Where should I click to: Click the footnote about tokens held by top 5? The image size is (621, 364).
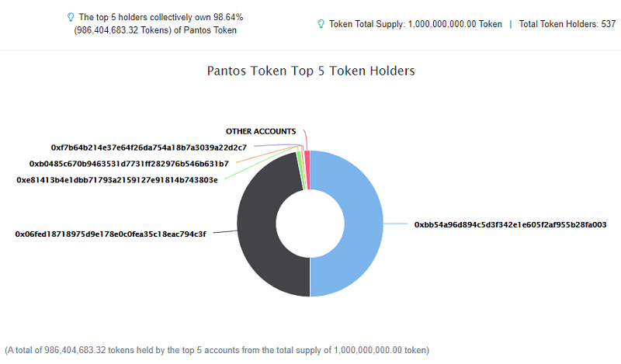tap(217, 350)
